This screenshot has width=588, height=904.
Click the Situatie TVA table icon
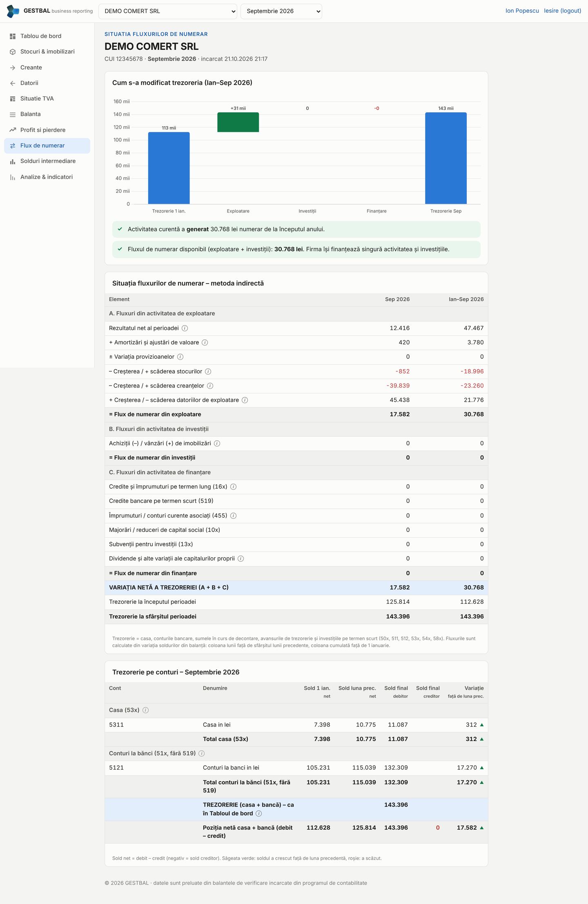(x=13, y=99)
